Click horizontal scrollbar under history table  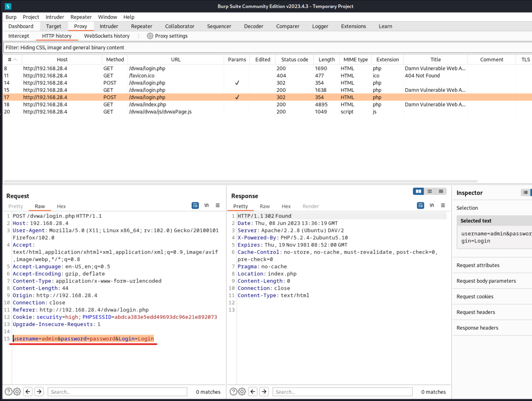click(x=240, y=181)
